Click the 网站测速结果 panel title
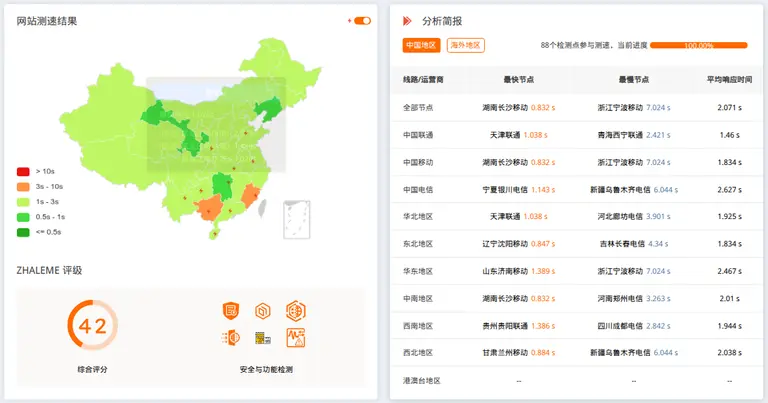 tap(47, 21)
